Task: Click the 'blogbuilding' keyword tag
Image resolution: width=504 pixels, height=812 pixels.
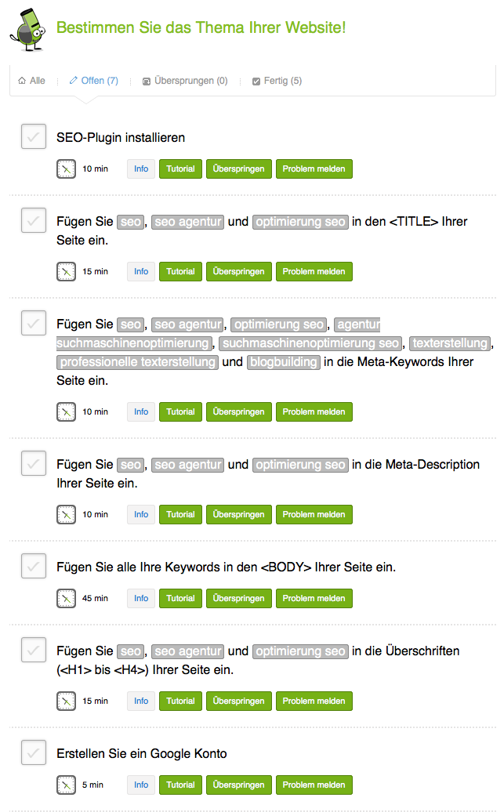Action: pos(283,362)
